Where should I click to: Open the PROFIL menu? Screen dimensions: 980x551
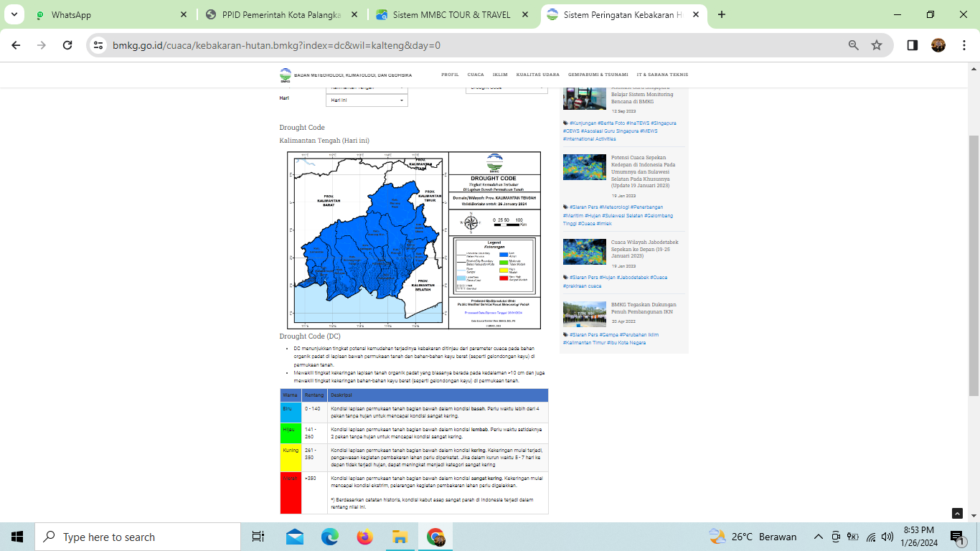[x=450, y=75]
